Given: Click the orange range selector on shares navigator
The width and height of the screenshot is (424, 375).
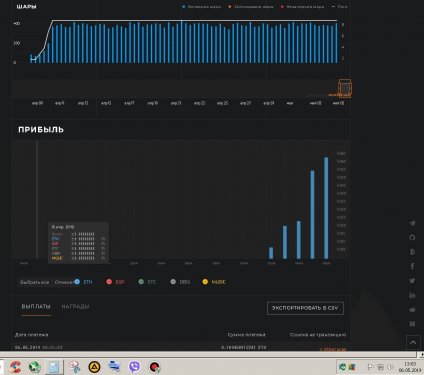Looking at the screenshot, I should (344, 88).
